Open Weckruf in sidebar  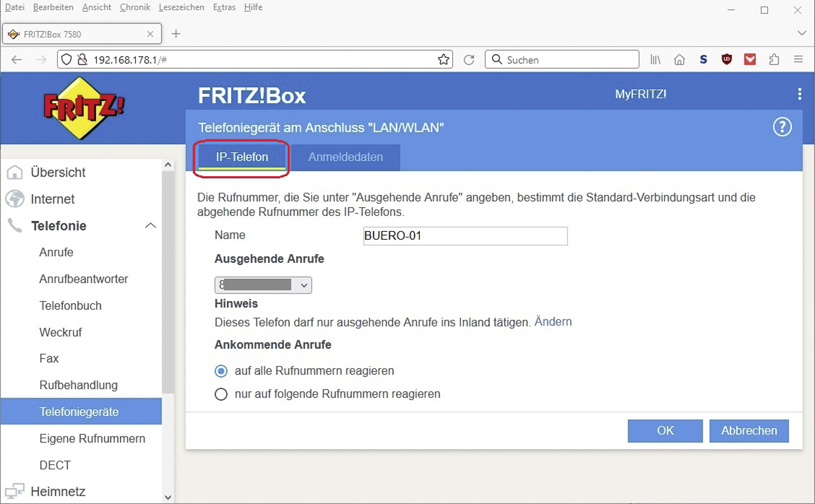61,332
